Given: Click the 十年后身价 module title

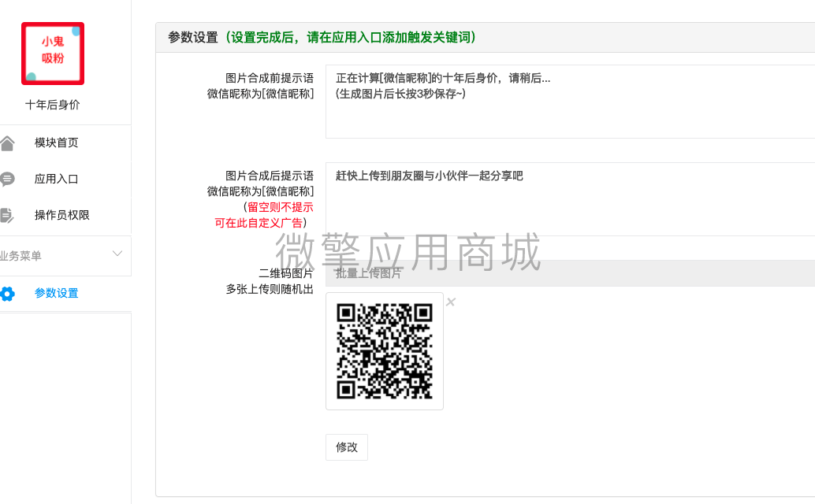Looking at the screenshot, I should (x=52, y=103).
